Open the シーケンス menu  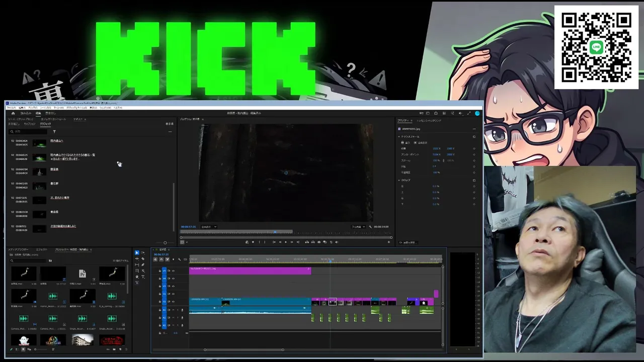pyautogui.click(x=46, y=108)
